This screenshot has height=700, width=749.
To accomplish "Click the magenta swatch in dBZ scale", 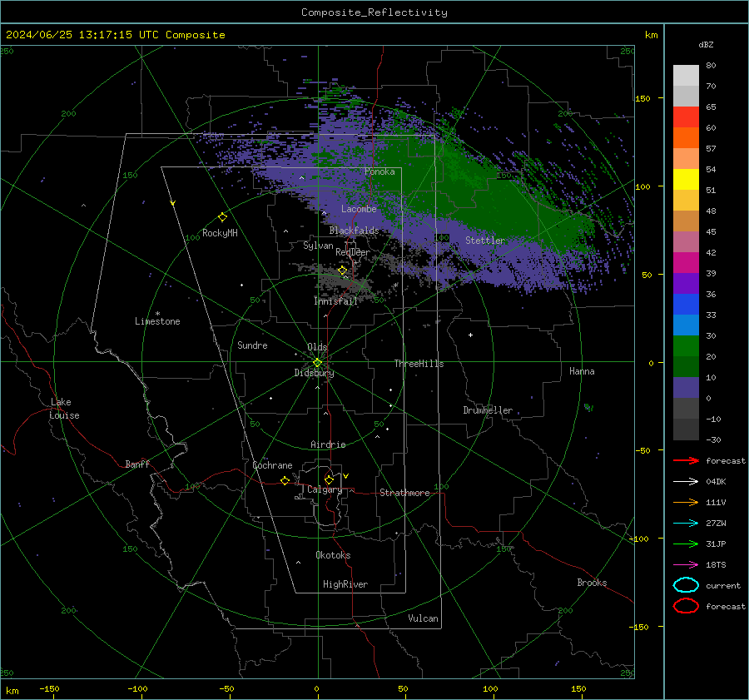I will tap(686, 263).
